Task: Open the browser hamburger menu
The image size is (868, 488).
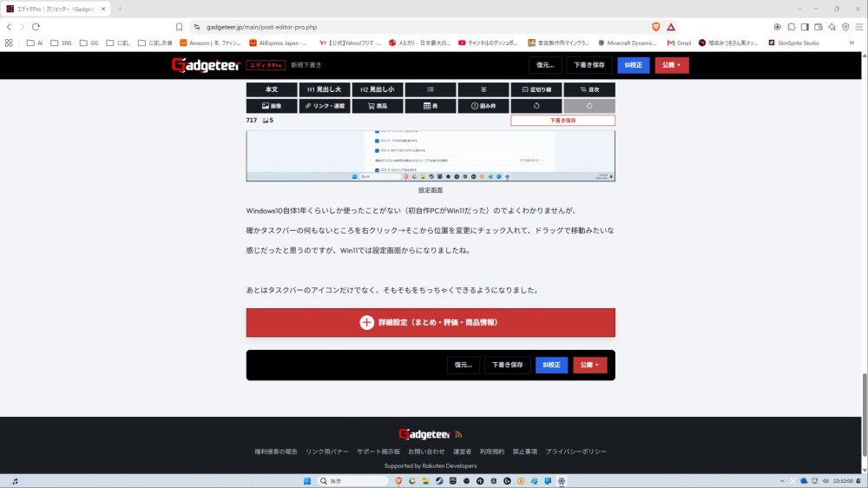Action: (858, 27)
